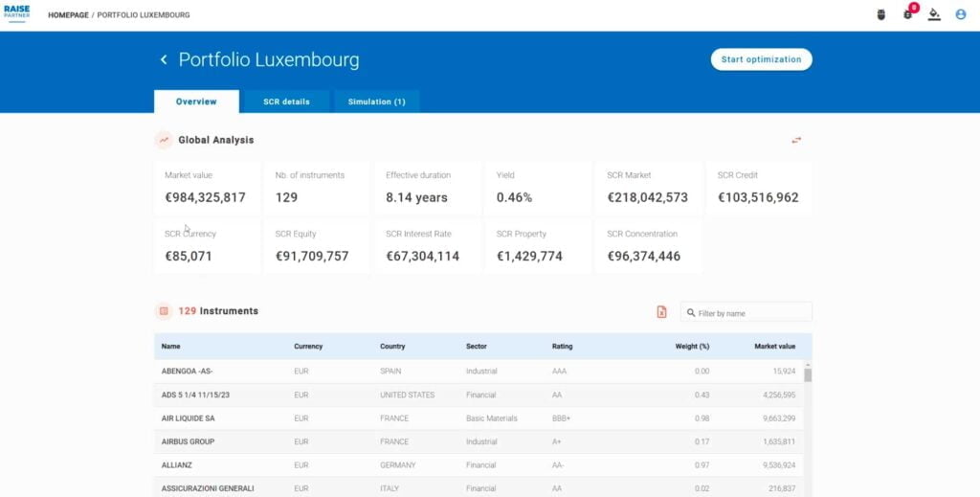Select the Overview tab
980x497 pixels.
pyautogui.click(x=196, y=102)
